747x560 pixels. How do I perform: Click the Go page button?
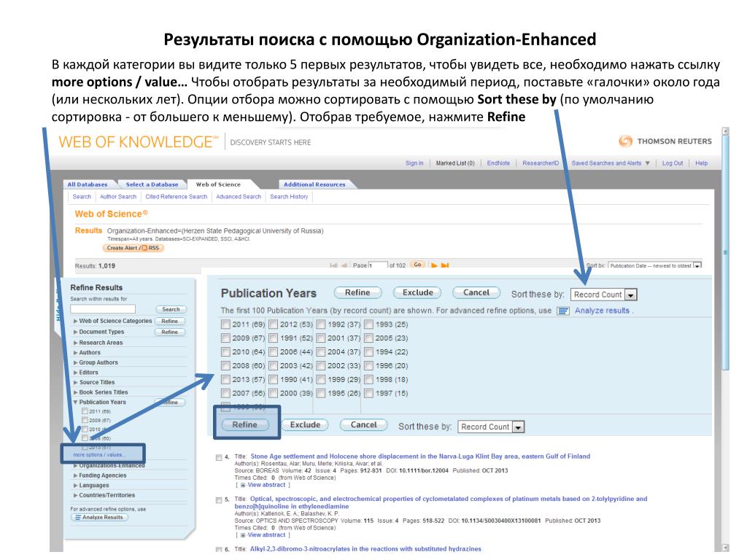pos(417,265)
